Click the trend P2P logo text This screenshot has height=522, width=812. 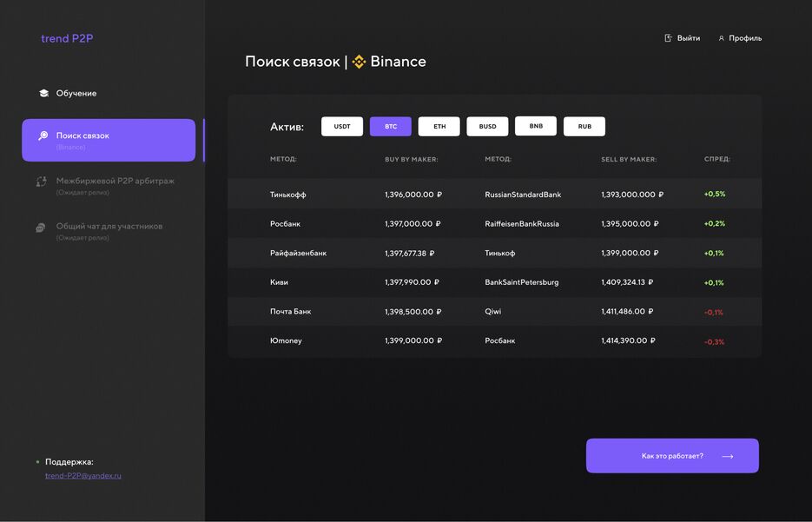click(67, 38)
